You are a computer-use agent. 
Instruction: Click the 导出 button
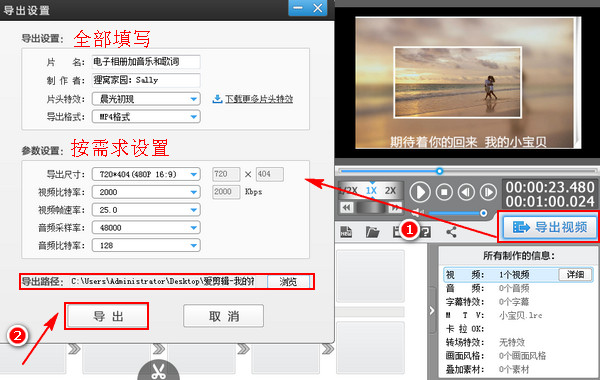(106, 316)
